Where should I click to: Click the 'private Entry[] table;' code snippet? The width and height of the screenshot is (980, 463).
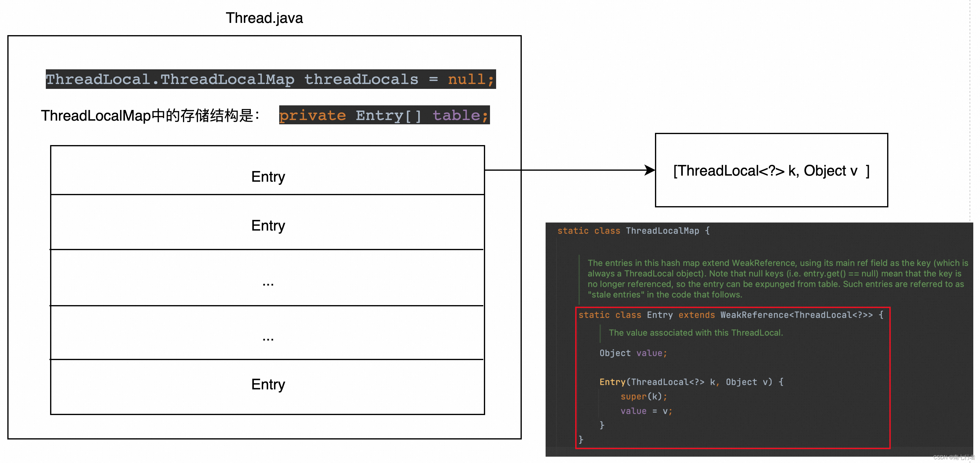384,115
